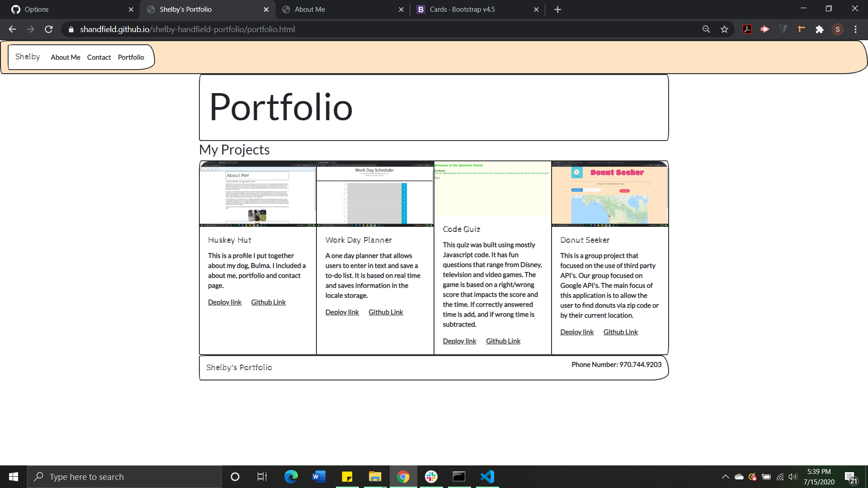Open the Chrome three-dot menu
The width and height of the screenshot is (868, 488).
pos(855,29)
